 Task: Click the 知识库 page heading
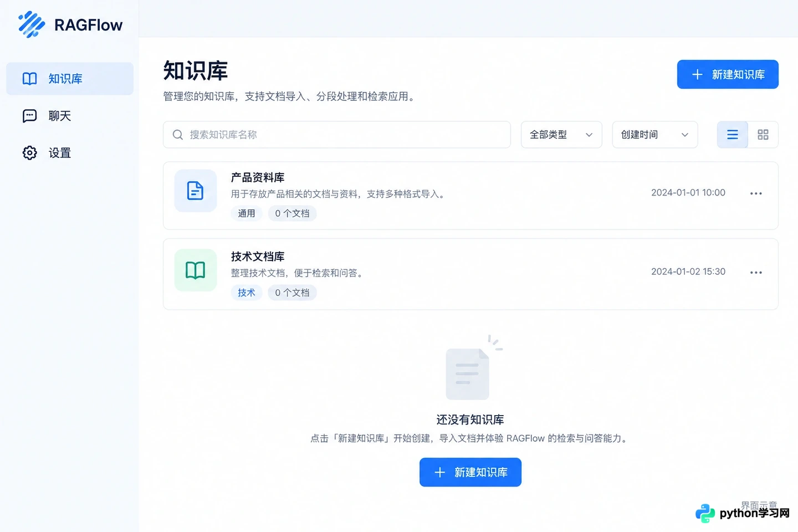coord(196,71)
